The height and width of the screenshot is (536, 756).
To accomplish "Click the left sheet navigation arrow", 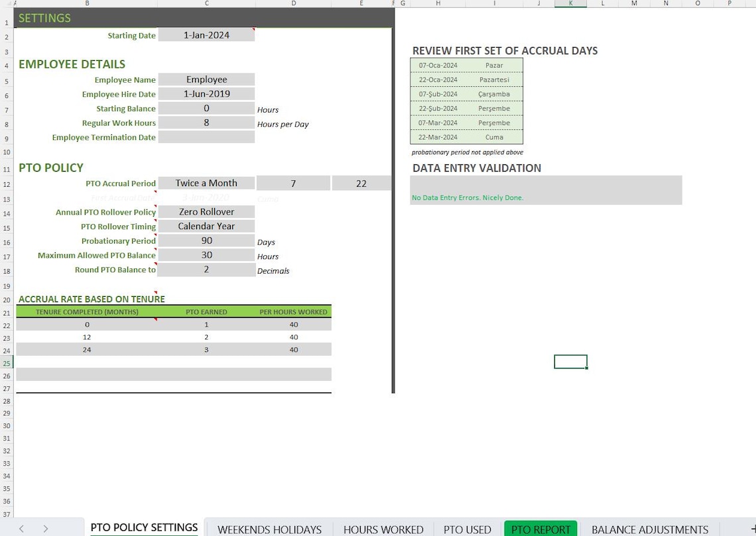I will point(21,528).
